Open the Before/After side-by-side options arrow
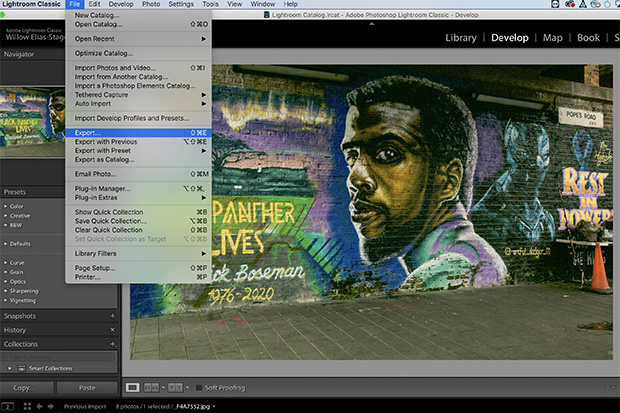The image size is (620, 413). coord(163,388)
